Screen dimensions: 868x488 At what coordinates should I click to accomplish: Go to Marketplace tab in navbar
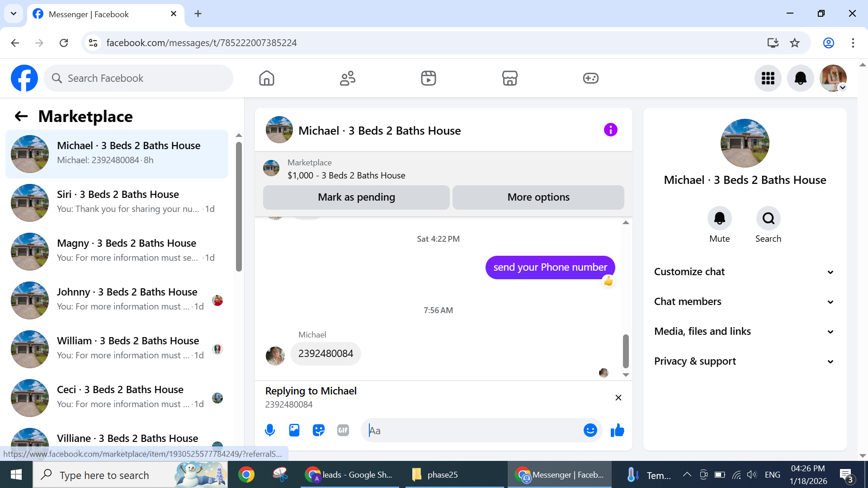point(509,78)
